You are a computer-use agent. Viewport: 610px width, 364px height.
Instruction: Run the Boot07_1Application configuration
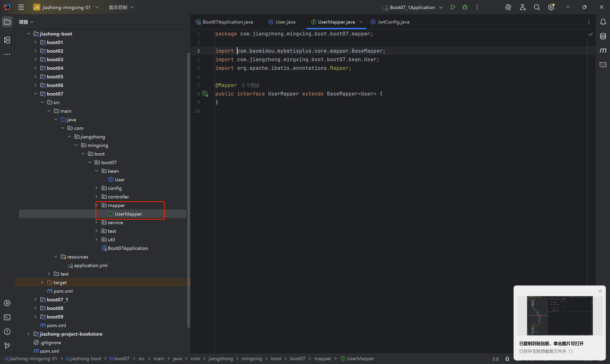pyautogui.click(x=453, y=7)
